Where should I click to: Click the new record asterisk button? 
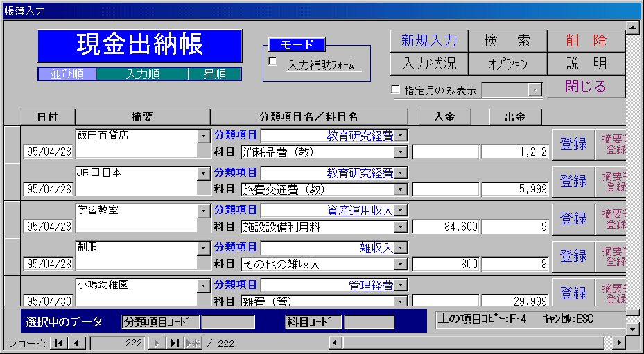pyautogui.click(x=193, y=343)
